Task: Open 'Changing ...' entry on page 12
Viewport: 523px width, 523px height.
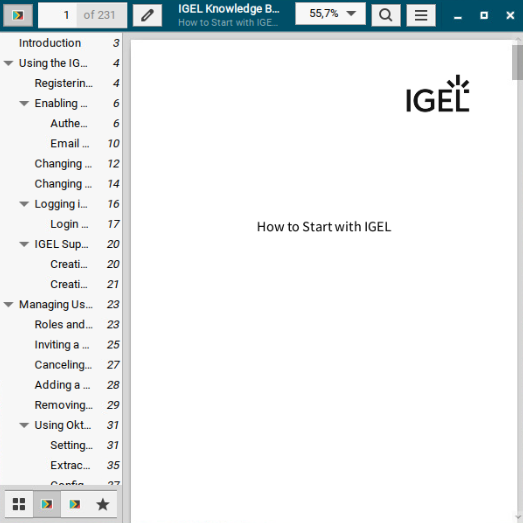Action: [63, 164]
